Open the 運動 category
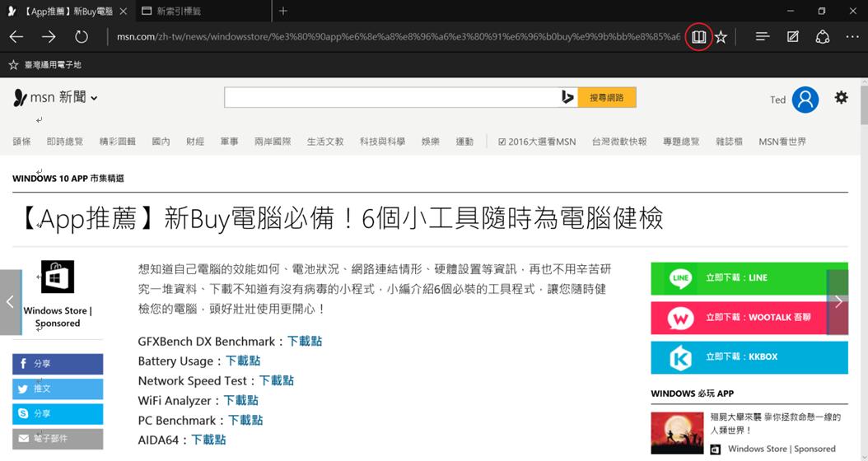Viewport: 868px width, 461px height. (x=464, y=142)
